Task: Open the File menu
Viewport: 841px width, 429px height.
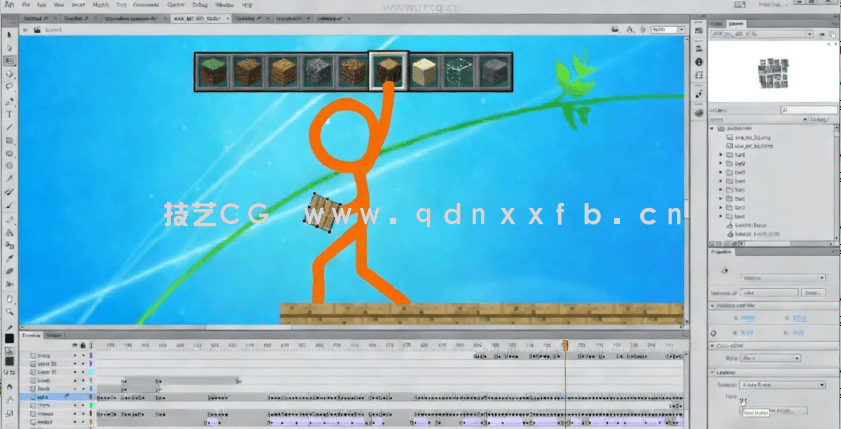Action: coord(26,5)
